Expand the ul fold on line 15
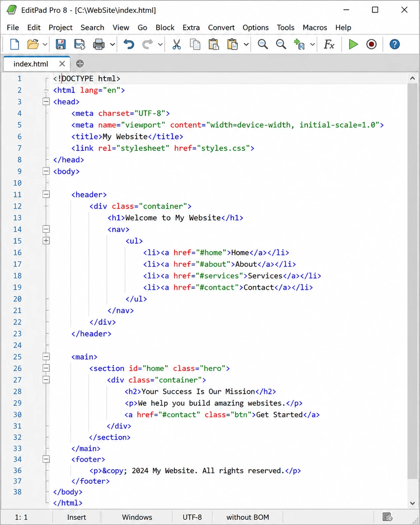Viewport: 420px width, 525px height. click(x=46, y=241)
